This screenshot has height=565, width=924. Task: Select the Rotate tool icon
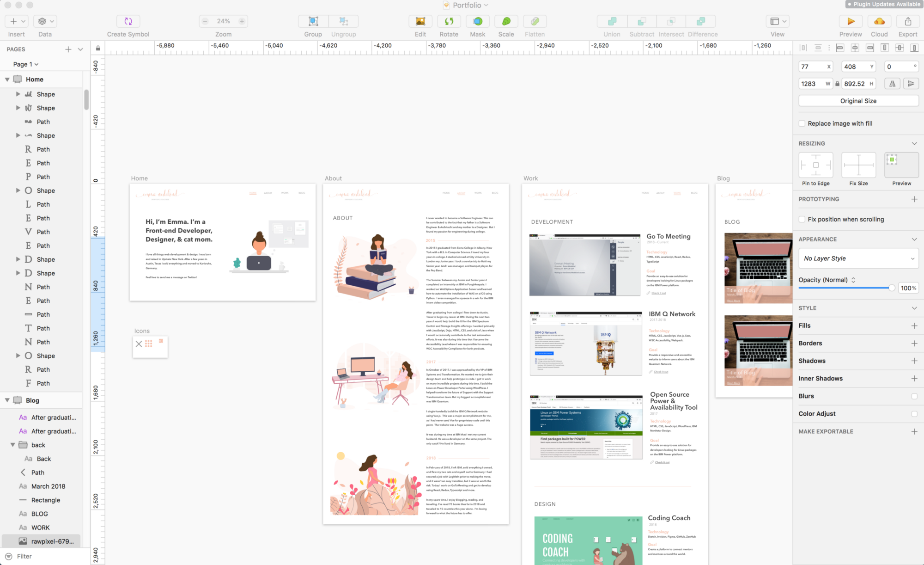[x=449, y=21]
